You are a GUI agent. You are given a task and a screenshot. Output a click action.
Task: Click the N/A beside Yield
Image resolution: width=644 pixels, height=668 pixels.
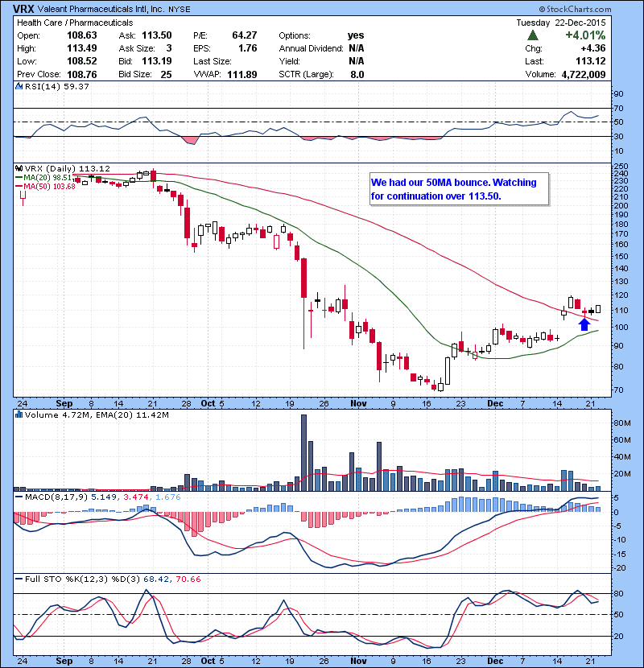tap(357, 61)
